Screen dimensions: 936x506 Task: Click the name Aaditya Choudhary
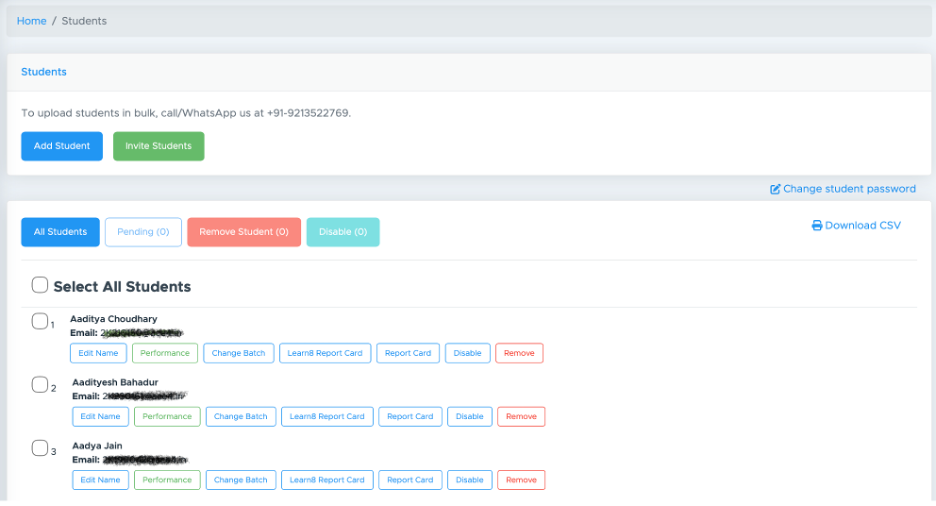[x=114, y=319]
